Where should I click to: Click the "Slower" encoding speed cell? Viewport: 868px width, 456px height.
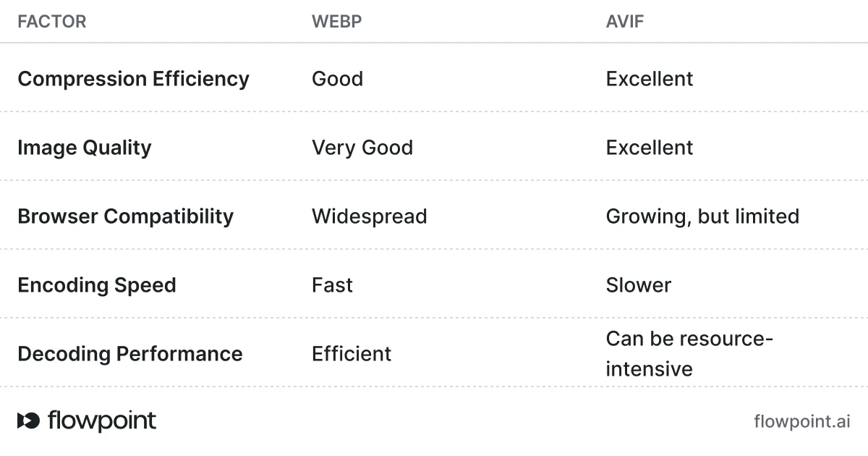[x=639, y=285]
